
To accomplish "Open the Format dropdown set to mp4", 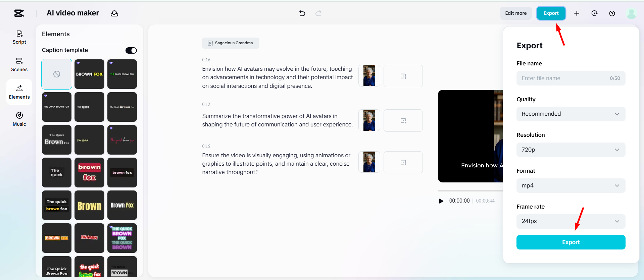I will 571,185.
